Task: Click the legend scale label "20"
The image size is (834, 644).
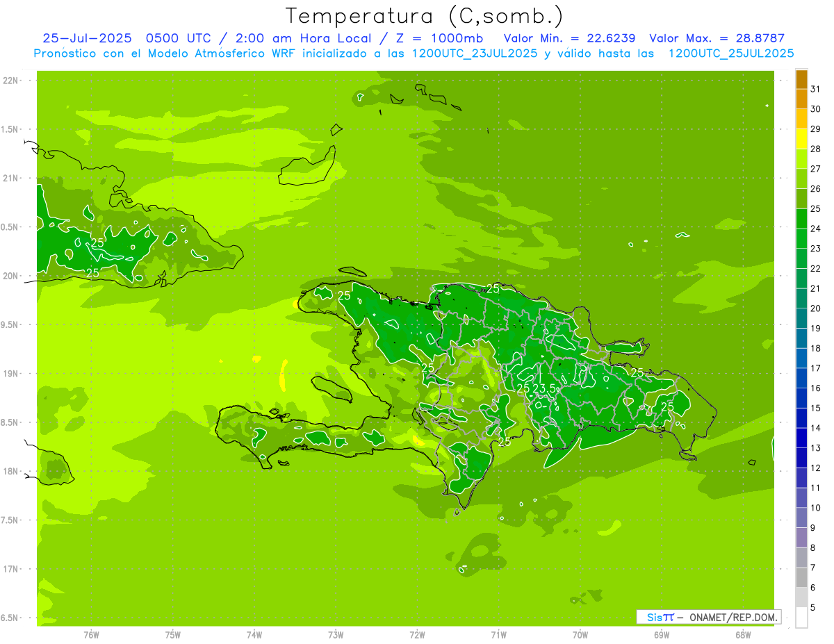Action: pos(815,308)
